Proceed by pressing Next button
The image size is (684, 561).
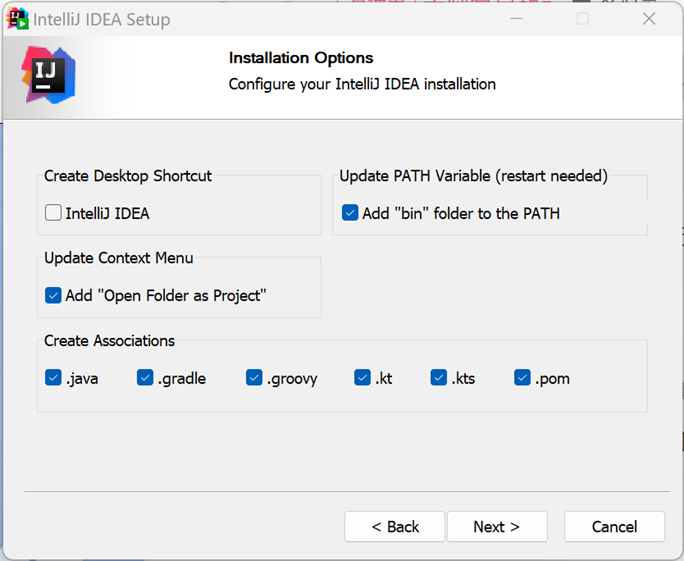(x=497, y=527)
